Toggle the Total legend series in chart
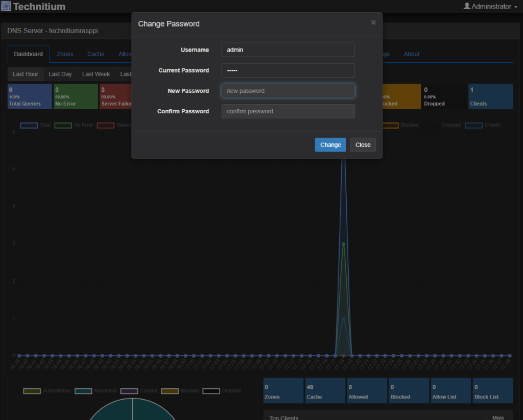The image size is (523, 420). pos(35,125)
